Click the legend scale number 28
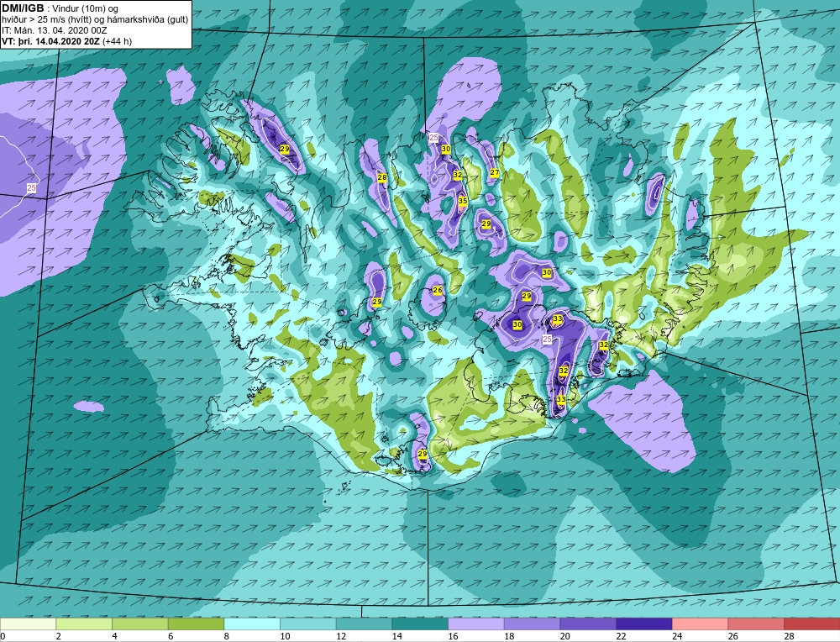Screen dimensions: 840x642 point(789,636)
